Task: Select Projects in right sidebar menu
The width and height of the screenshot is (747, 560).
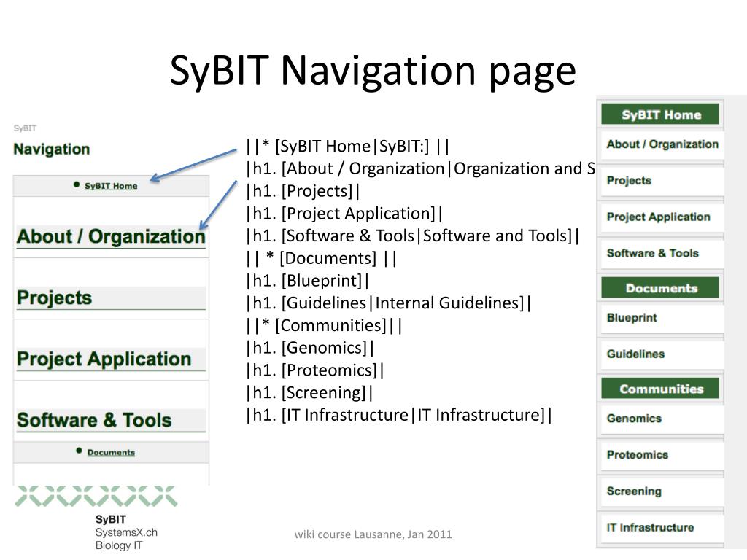Action: pos(662,181)
